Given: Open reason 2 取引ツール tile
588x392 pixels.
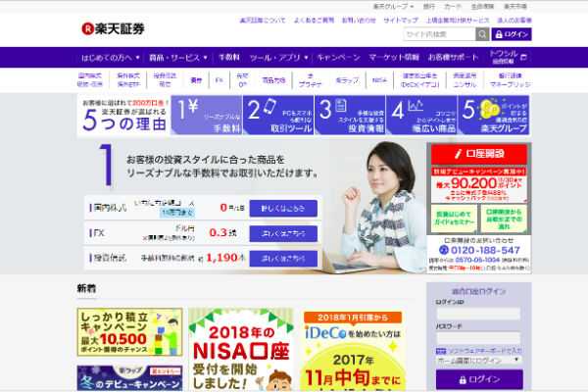Looking at the screenshot, I should (278, 116).
